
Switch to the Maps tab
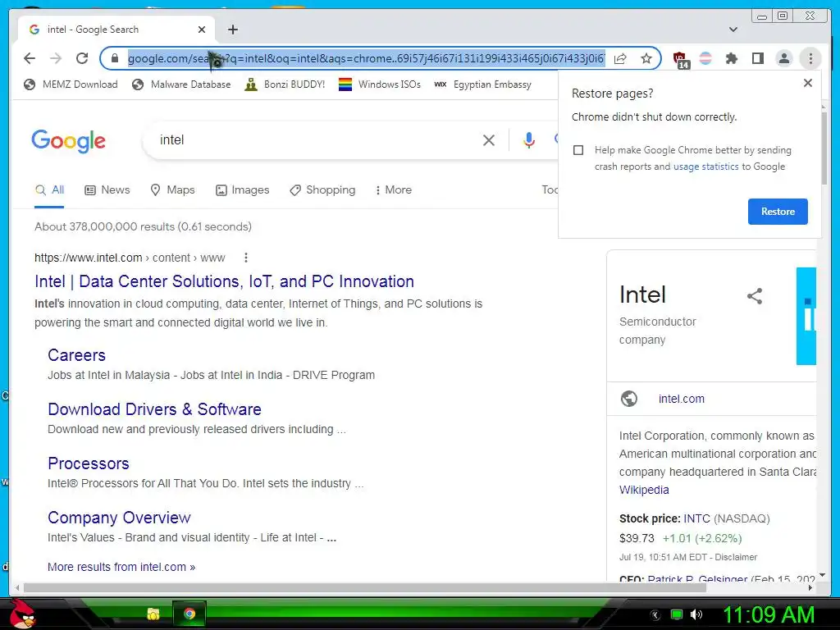coord(172,190)
